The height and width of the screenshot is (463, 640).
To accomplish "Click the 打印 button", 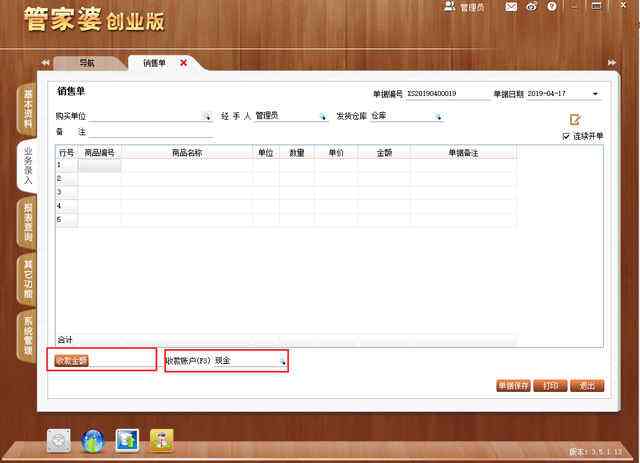I will [x=550, y=386].
